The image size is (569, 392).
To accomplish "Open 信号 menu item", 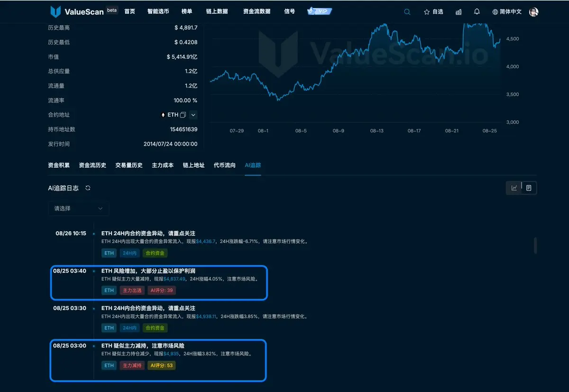I will click(289, 11).
